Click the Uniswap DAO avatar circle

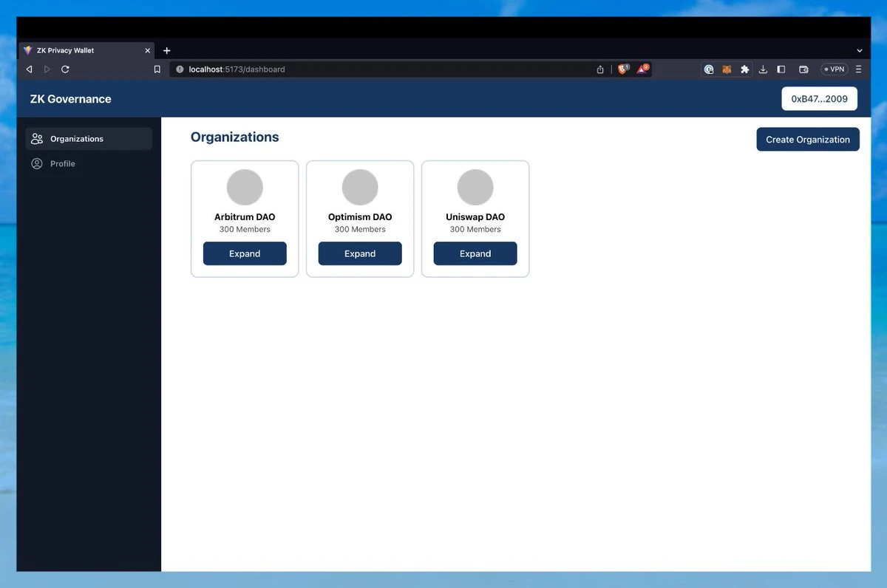click(x=475, y=188)
